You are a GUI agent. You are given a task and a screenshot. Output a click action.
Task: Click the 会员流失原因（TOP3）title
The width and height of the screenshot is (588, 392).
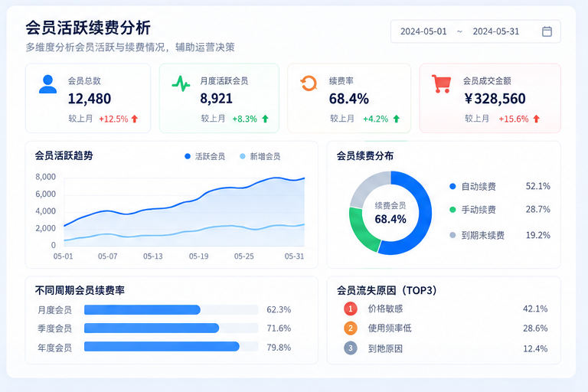coord(387,290)
